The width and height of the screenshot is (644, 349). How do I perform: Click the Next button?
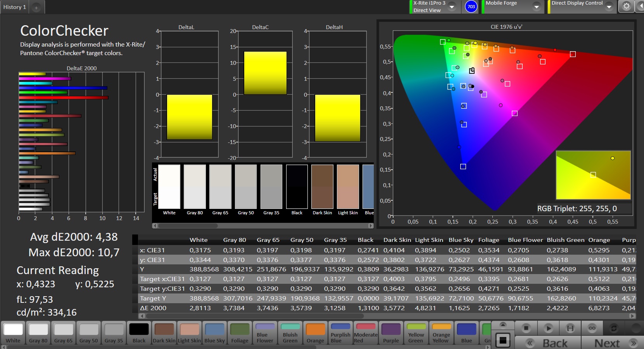[x=613, y=343]
